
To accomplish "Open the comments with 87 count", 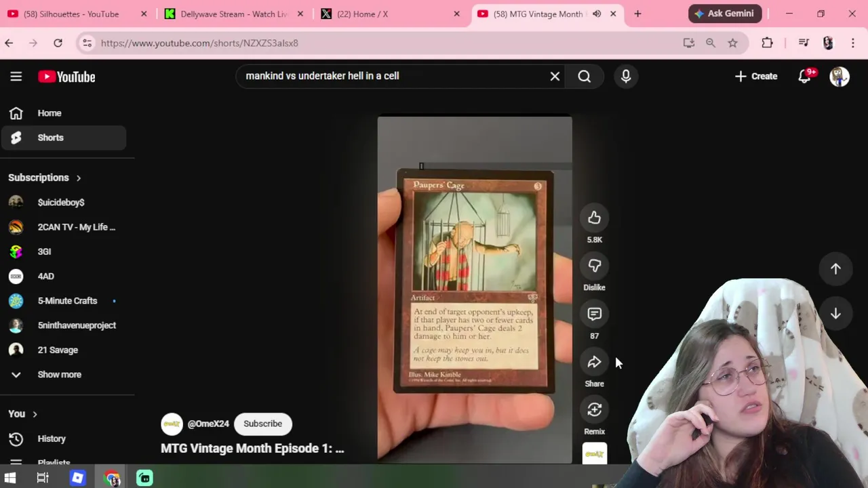I will 594,314.
